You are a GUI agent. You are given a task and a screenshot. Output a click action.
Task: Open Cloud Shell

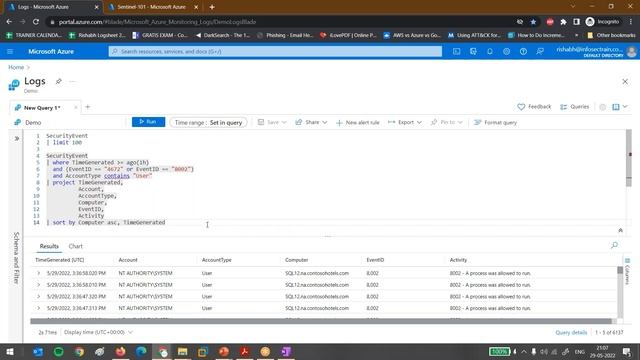click(456, 51)
